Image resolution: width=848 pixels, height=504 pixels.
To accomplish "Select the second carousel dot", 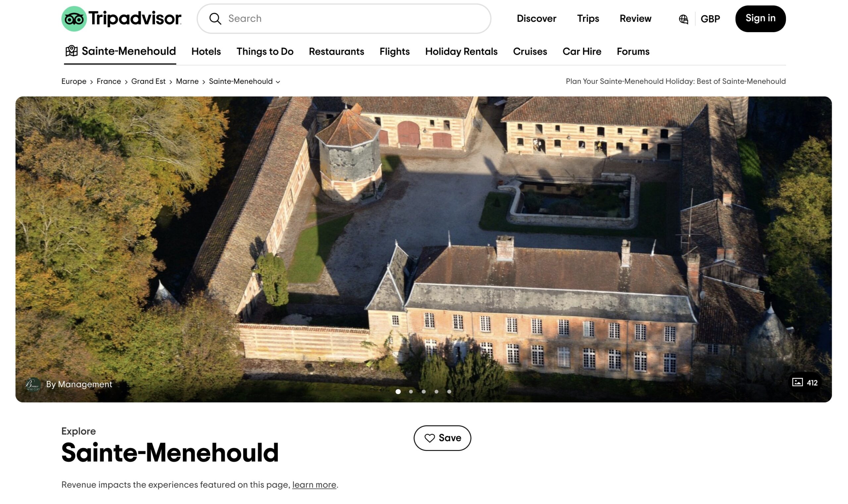I will tap(411, 392).
